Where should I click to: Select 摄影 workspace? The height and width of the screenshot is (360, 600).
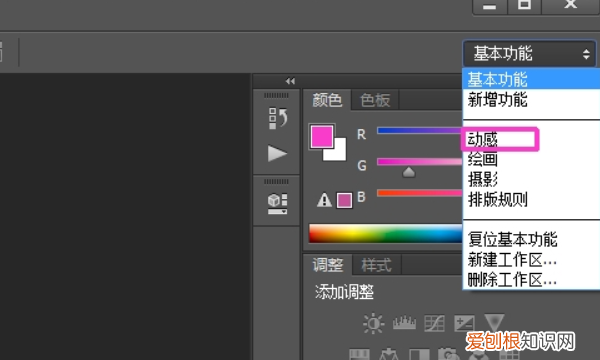pyautogui.click(x=531, y=179)
